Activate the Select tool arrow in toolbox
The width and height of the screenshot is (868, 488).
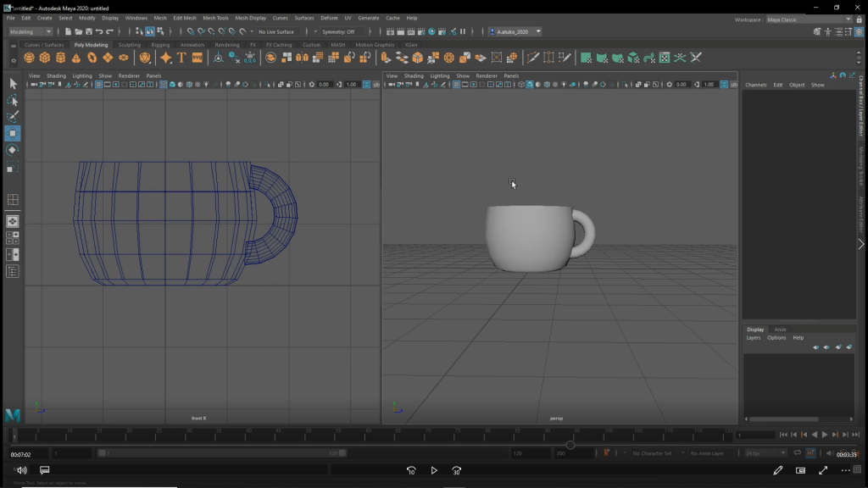pyautogui.click(x=13, y=83)
